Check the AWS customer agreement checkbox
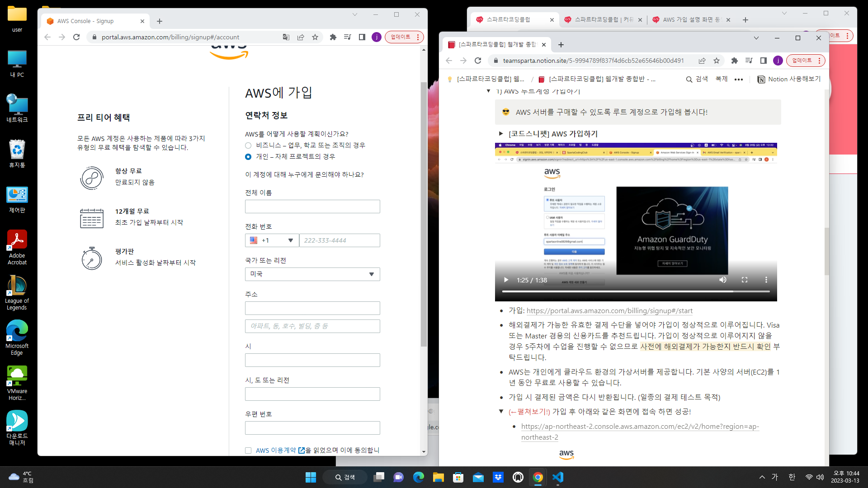The width and height of the screenshot is (868, 488). [248, 450]
